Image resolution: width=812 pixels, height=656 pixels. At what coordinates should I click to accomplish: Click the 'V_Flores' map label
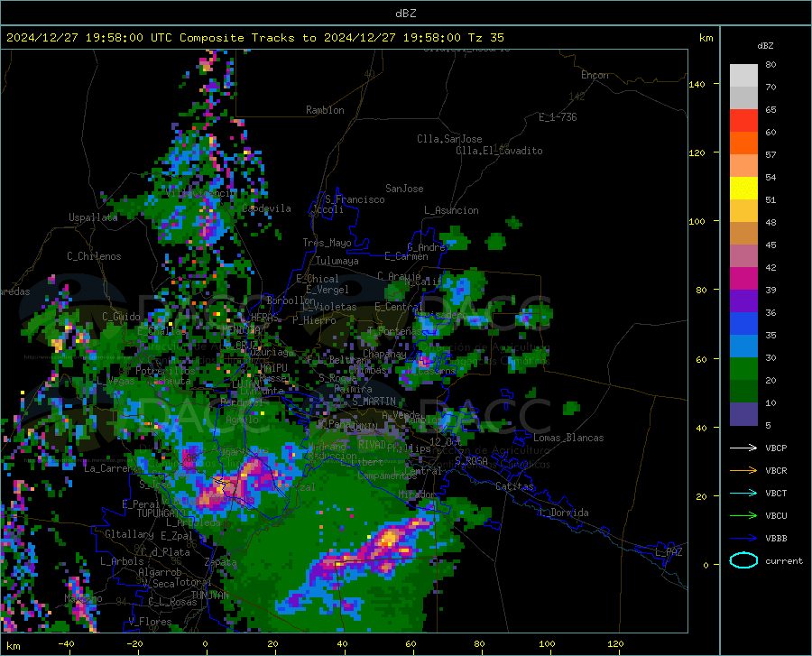click(150, 622)
